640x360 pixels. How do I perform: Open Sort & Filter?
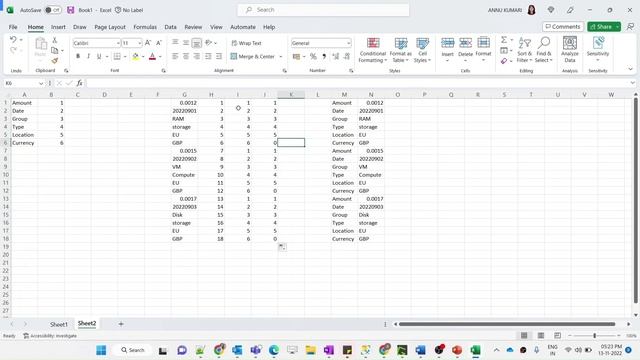point(524,50)
